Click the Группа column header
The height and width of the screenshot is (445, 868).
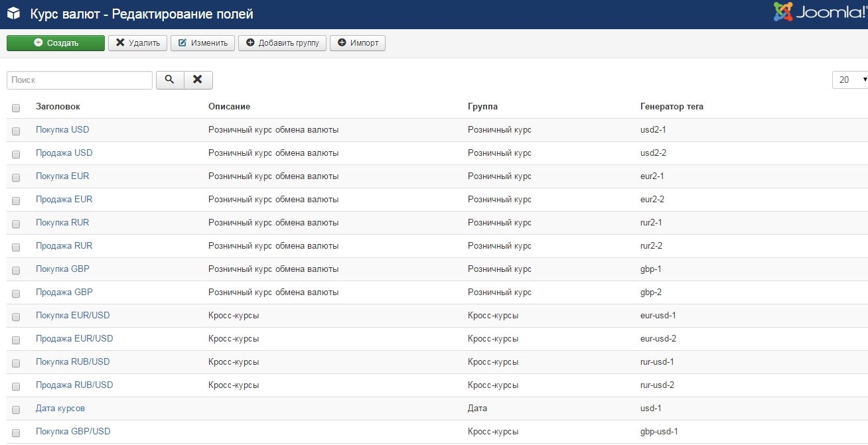[482, 107]
